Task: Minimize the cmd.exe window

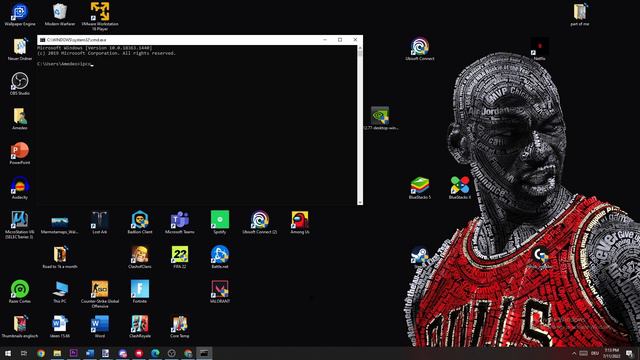Action: 325,40
